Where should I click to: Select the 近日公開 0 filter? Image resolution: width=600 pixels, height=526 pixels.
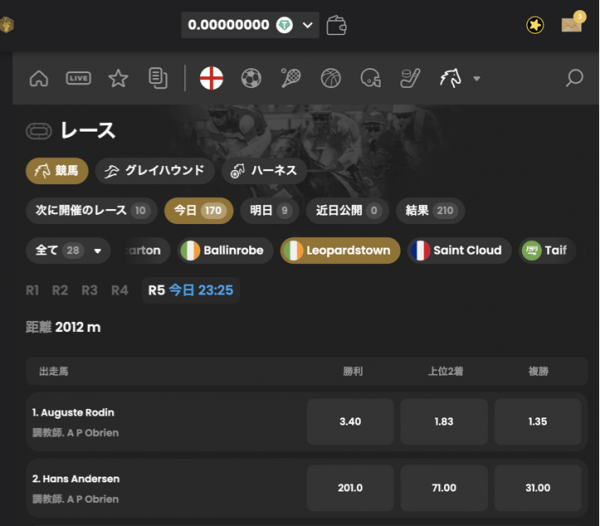pyautogui.click(x=347, y=210)
